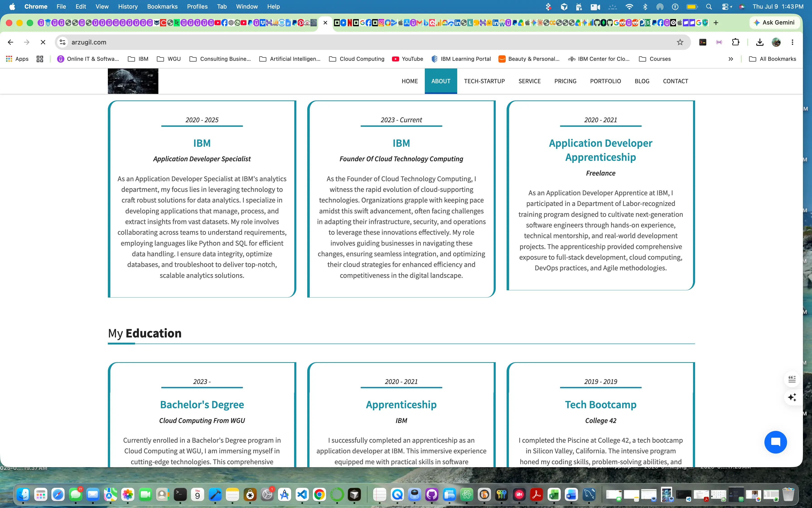Open IBM Center for Cloud bookmark
Viewport: 812px width, 508px height.
pos(599,59)
